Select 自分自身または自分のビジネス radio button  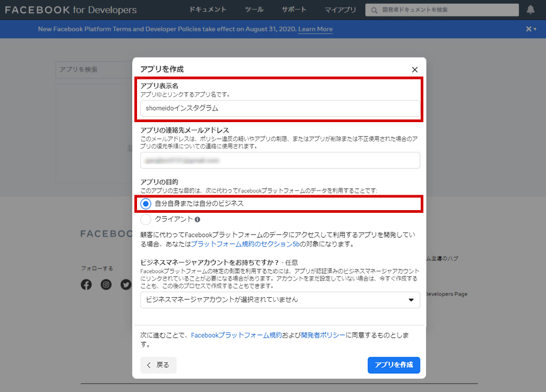pyautogui.click(x=146, y=204)
